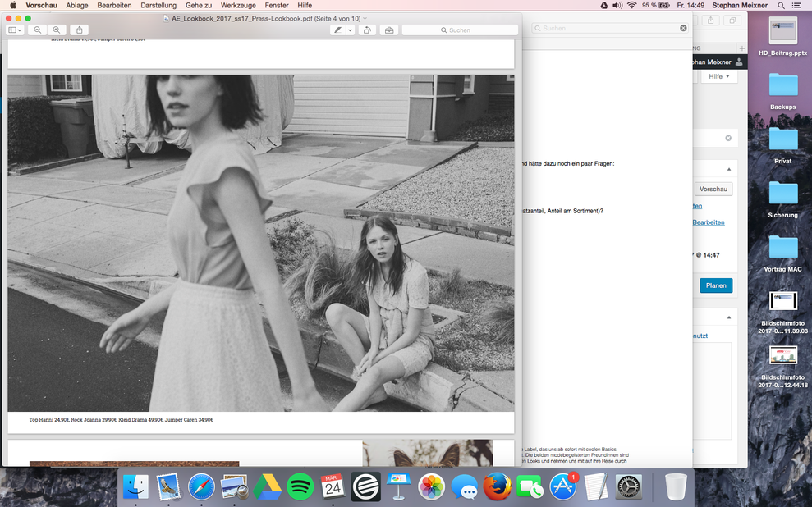Screen dimensions: 812x507
Task: Open the Bearbeiten menu
Action: coord(114,5)
